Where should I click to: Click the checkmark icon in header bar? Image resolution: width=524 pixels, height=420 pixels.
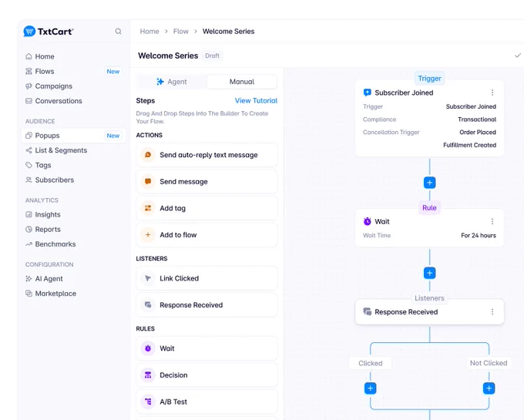tap(518, 55)
